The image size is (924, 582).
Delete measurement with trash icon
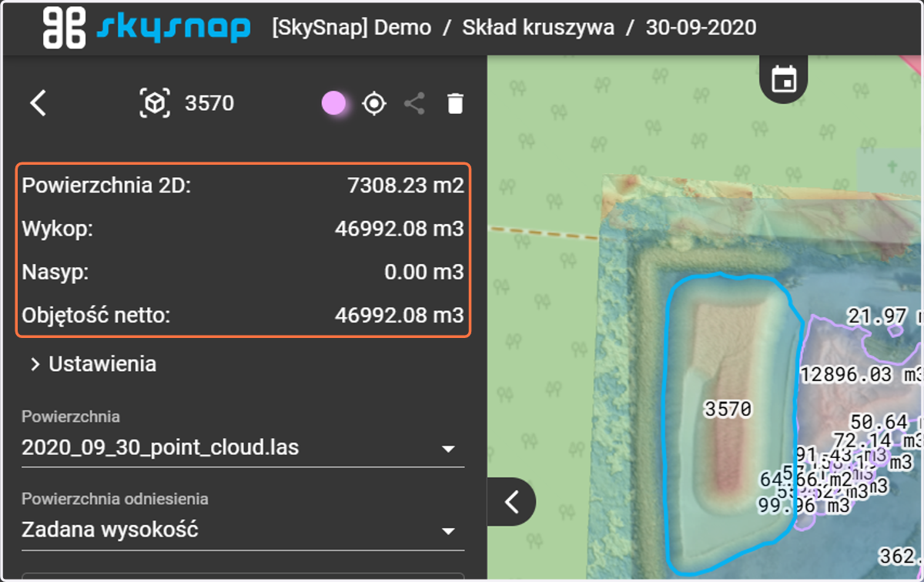[x=455, y=103]
